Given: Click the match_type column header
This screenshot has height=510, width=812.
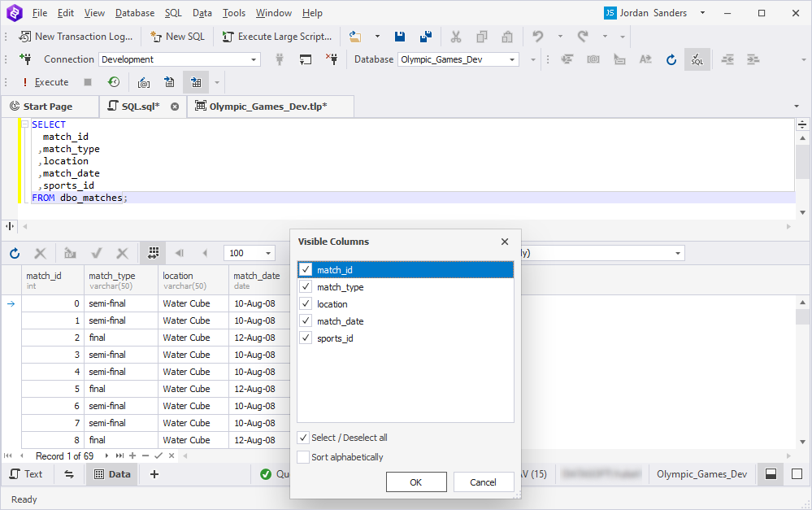Looking at the screenshot, I should pos(121,281).
